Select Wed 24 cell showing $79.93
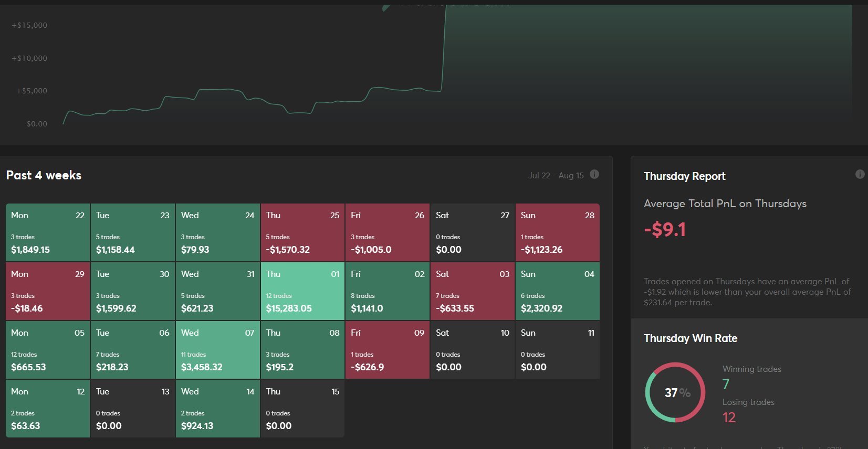The width and height of the screenshot is (868, 449). pyautogui.click(x=218, y=232)
